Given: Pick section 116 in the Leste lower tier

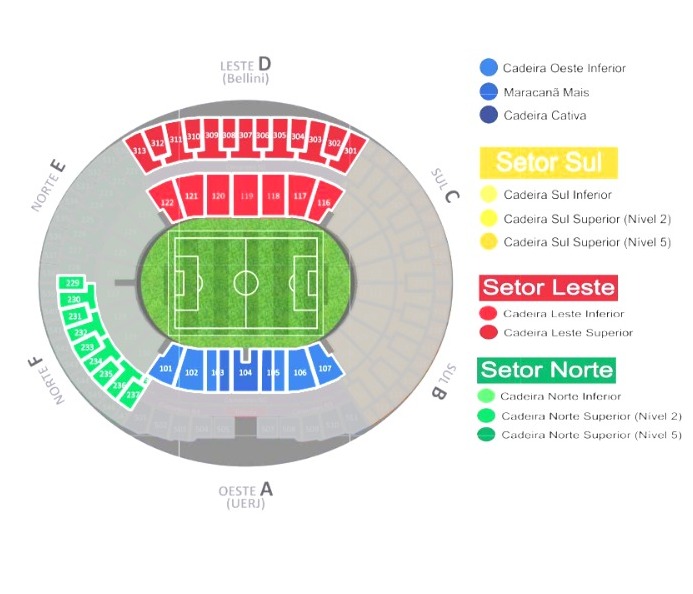Looking at the screenshot, I should click(323, 203).
